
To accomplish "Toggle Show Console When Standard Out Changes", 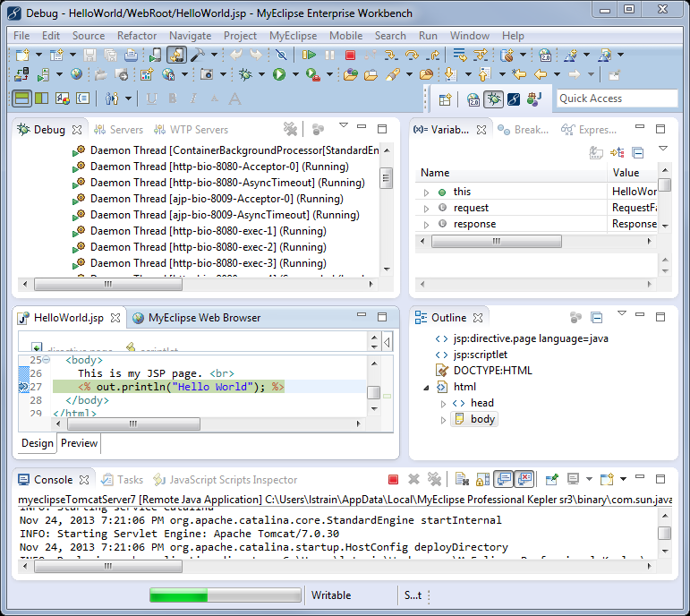I will pyautogui.click(x=503, y=480).
